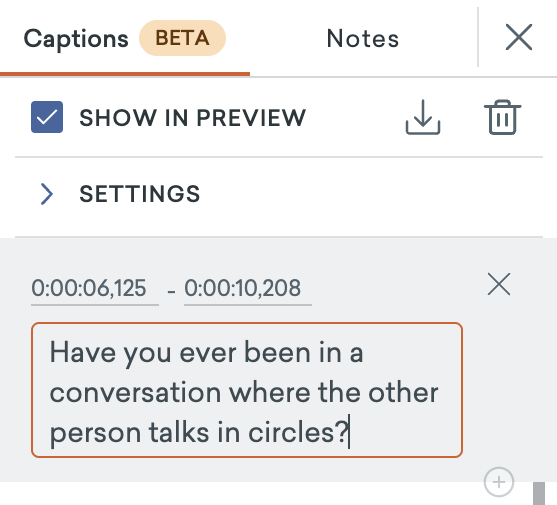Expand Settings using the blue chevron

point(47,194)
